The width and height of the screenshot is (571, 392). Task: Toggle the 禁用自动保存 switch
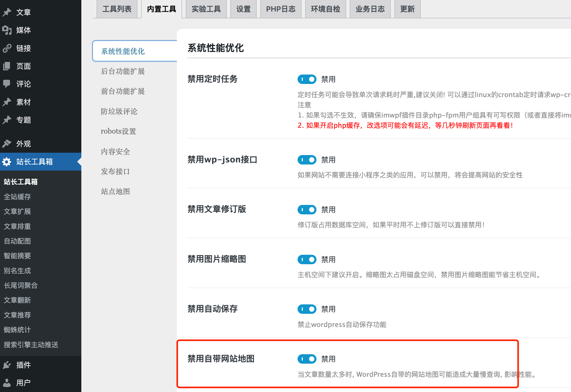pyautogui.click(x=307, y=309)
